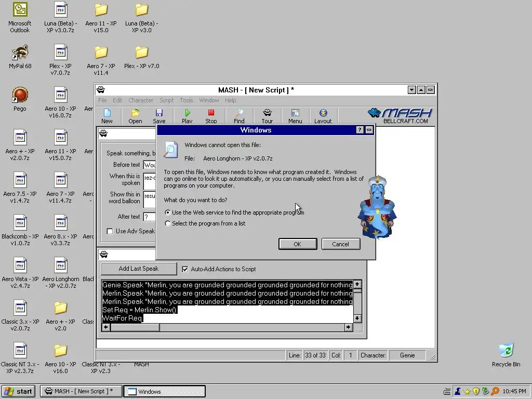Open the Script menu
The image size is (532, 399).
tap(167, 100)
